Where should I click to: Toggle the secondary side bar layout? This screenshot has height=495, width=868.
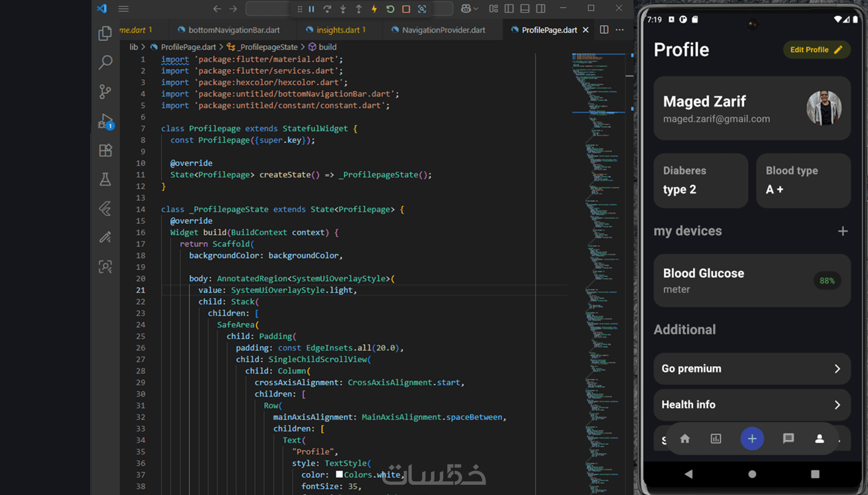(541, 9)
